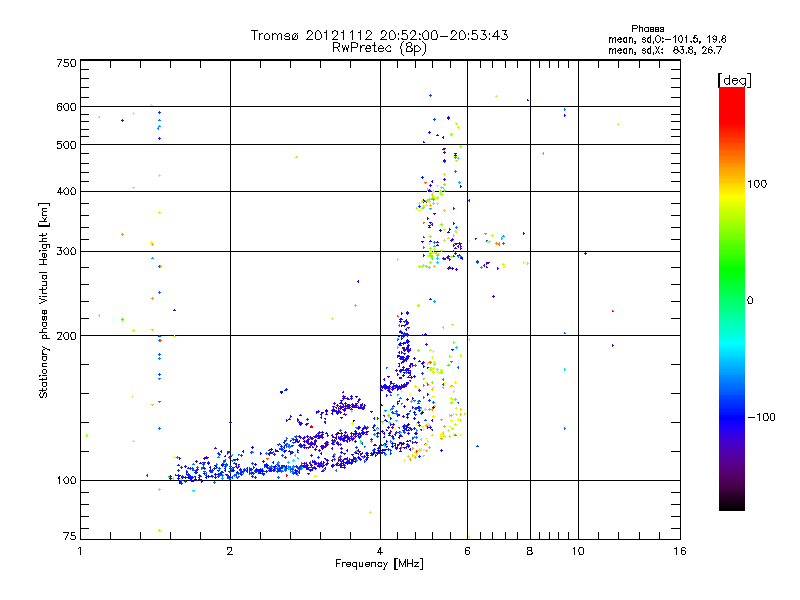Click the y-axis tick label '100'
Viewport: 800px width, 600px height.
(66, 481)
